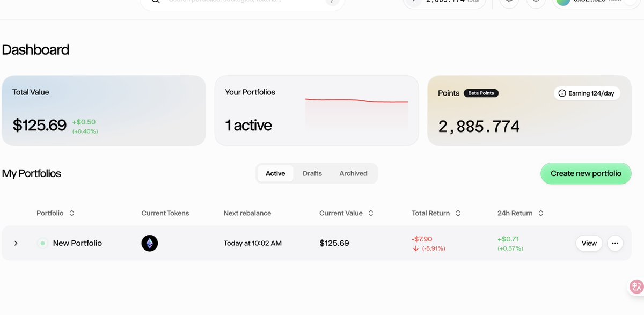Sort by 24h Return column arrows
This screenshot has height=315, width=644.
tap(540, 213)
